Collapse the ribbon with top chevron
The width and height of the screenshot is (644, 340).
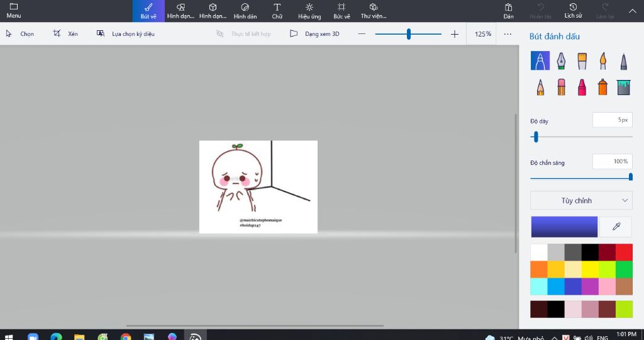pos(633,11)
